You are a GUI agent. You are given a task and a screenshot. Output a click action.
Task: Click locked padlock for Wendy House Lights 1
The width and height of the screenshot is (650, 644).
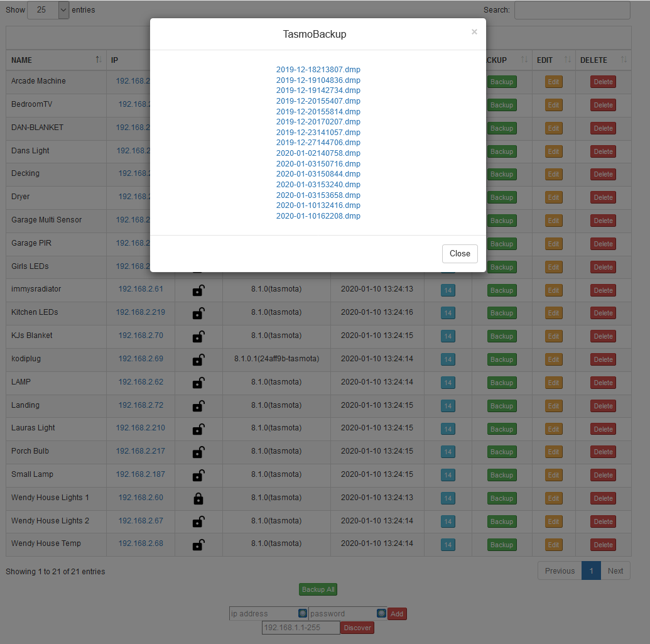point(198,498)
